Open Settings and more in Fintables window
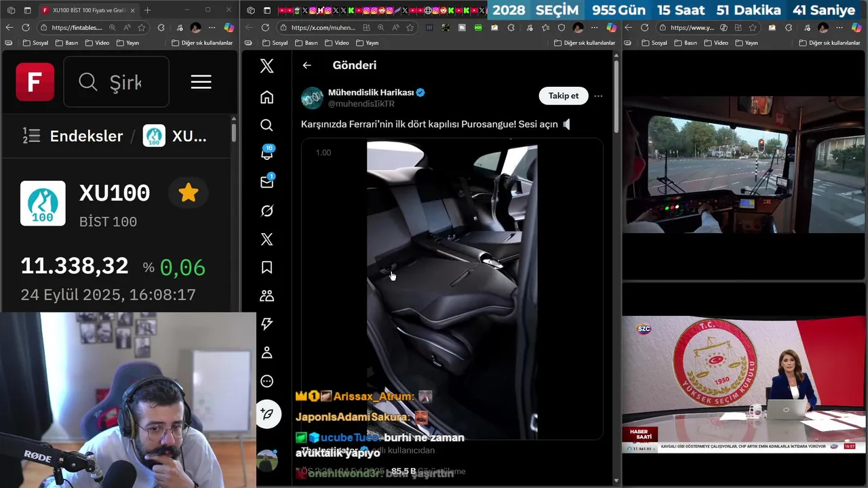Viewport: 868px width, 488px height. click(212, 28)
